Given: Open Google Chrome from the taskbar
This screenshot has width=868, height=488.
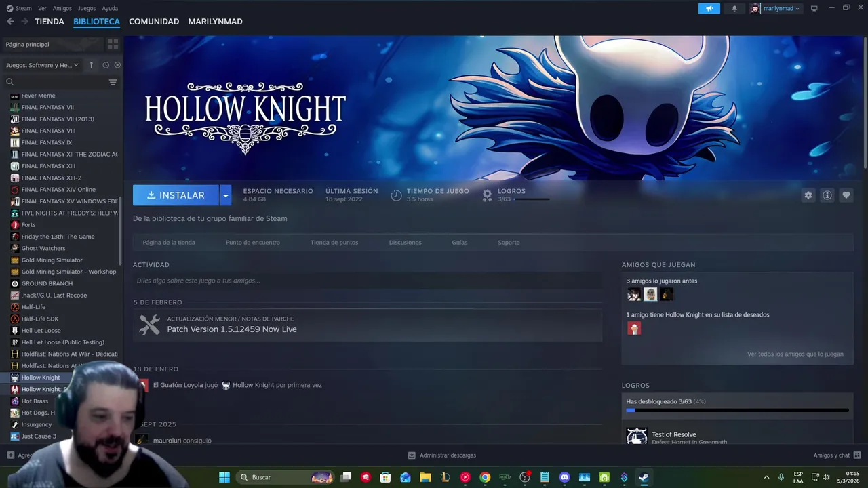Looking at the screenshot, I should [x=485, y=477].
